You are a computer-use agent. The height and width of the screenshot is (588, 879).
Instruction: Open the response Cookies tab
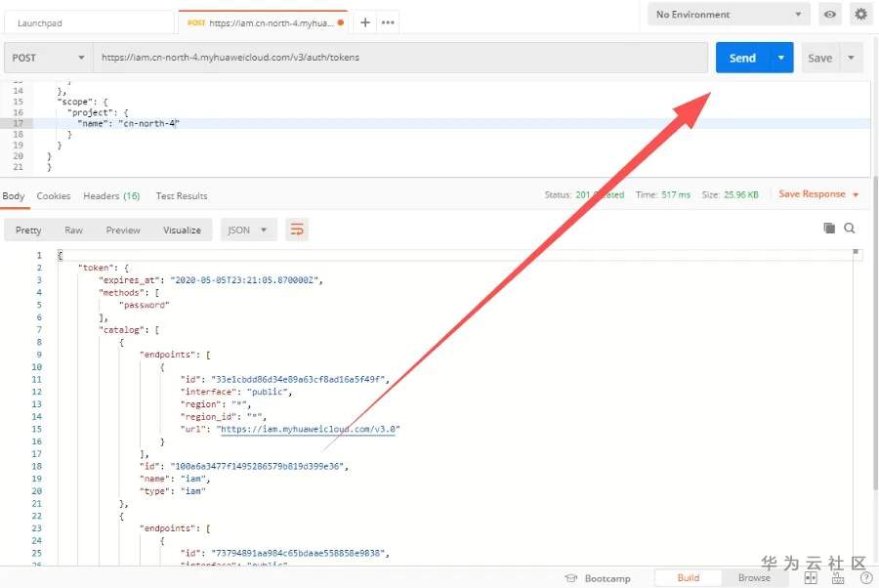[54, 196]
